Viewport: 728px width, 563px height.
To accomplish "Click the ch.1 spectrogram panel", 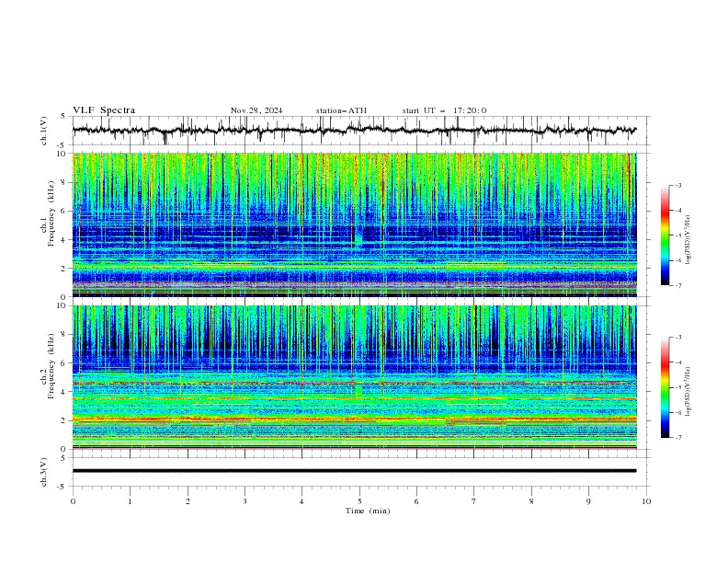I will 355,224.
